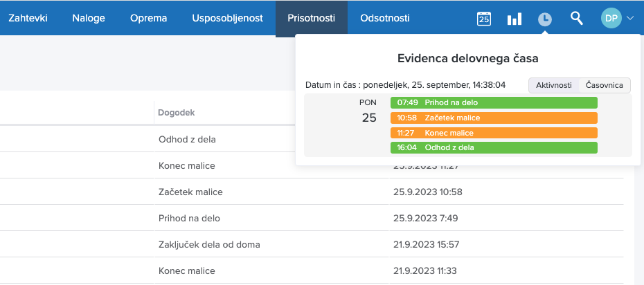Select the Zaključek dela od doma row
644x285 pixels.
click(x=209, y=244)
